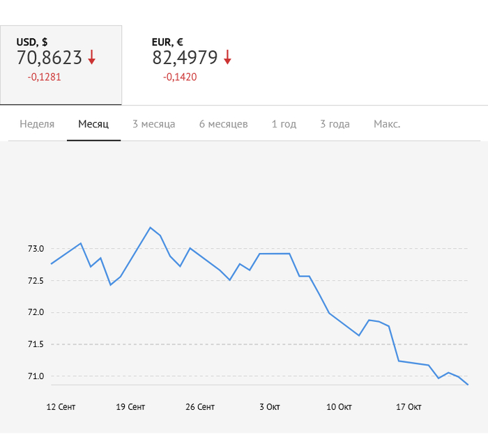Click the 3 Окт date axis label

click(x=269, y=407)
